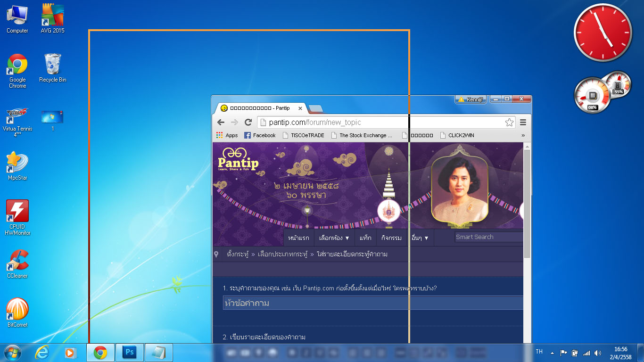Click the Pantip logo
The height and width of the screenshot is (362, 644).
(x=238, y=160)
